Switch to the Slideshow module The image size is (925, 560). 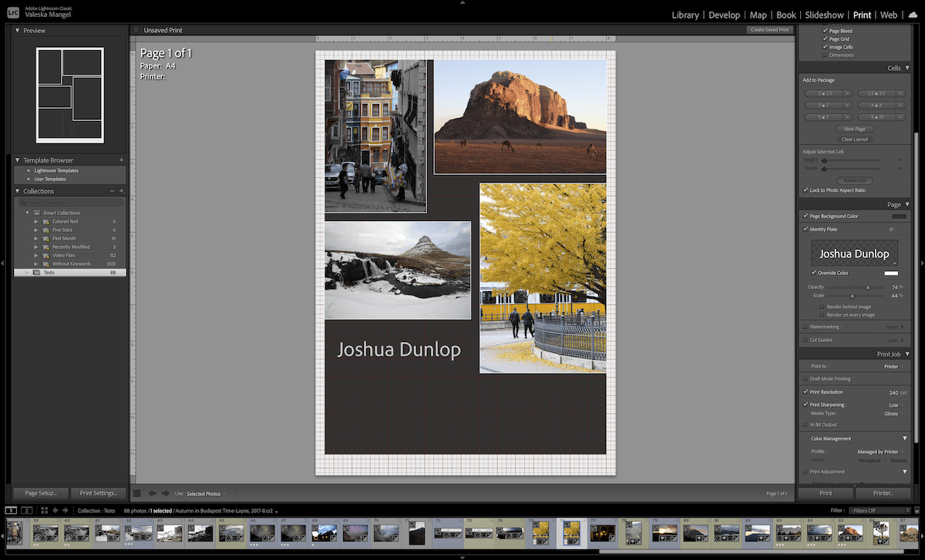tap(824, 15)
